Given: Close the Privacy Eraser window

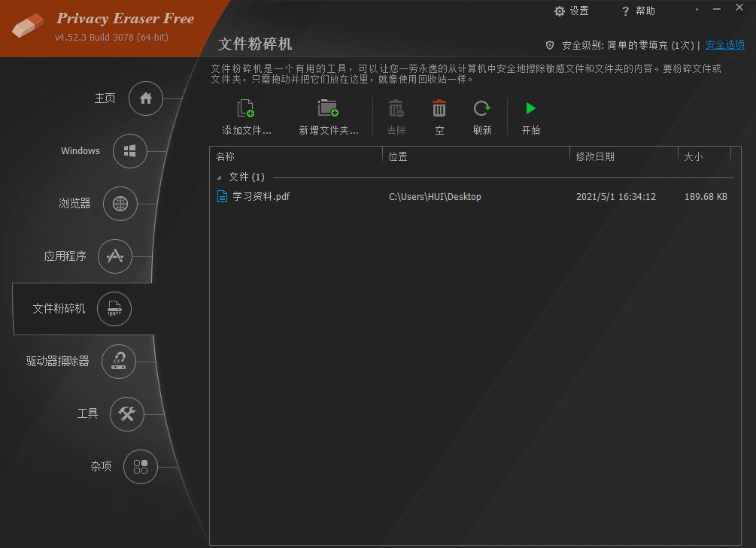Looking at the screenshot, I should click(x=739, y=8).
